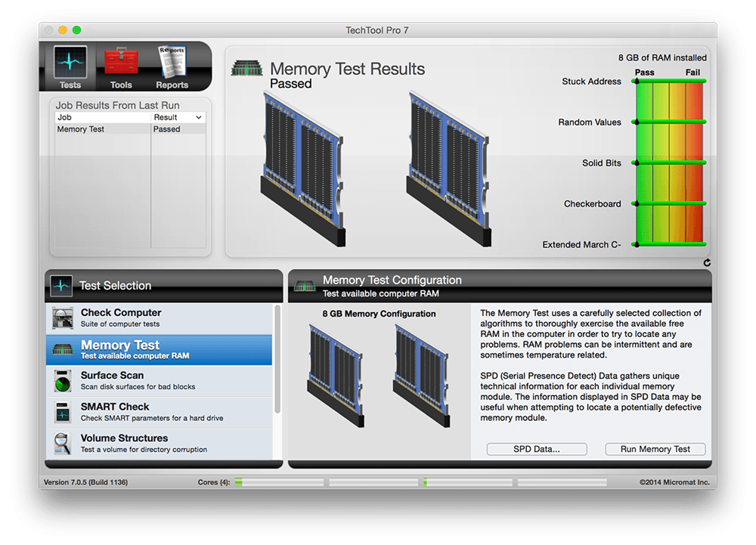The image size is (756, 545).
Task: Click Run Memory Test button
Action: 655,449
